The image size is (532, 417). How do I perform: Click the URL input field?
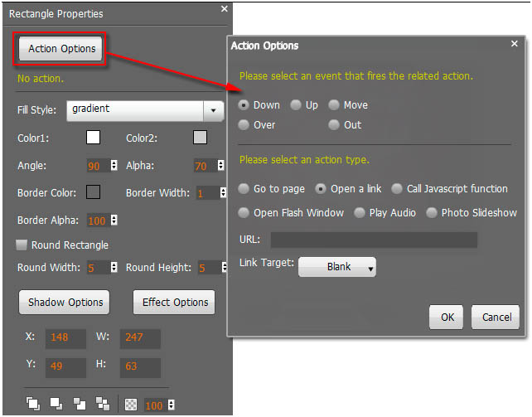(x=374, y=240)
